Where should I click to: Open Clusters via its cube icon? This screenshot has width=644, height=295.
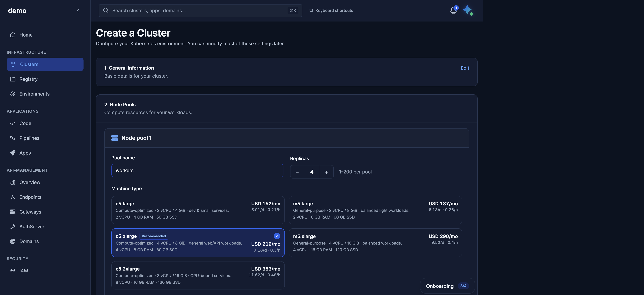tap(13, 64)
